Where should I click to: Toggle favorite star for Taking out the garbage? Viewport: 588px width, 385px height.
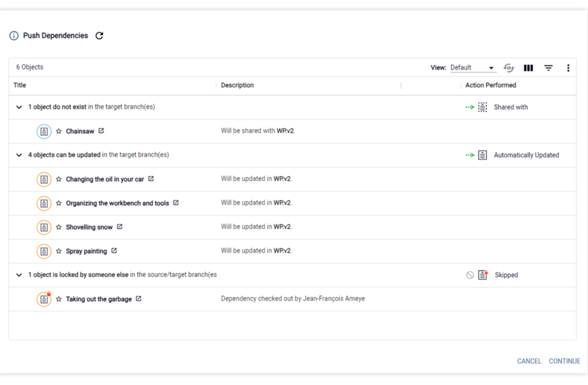pos(59,299)
